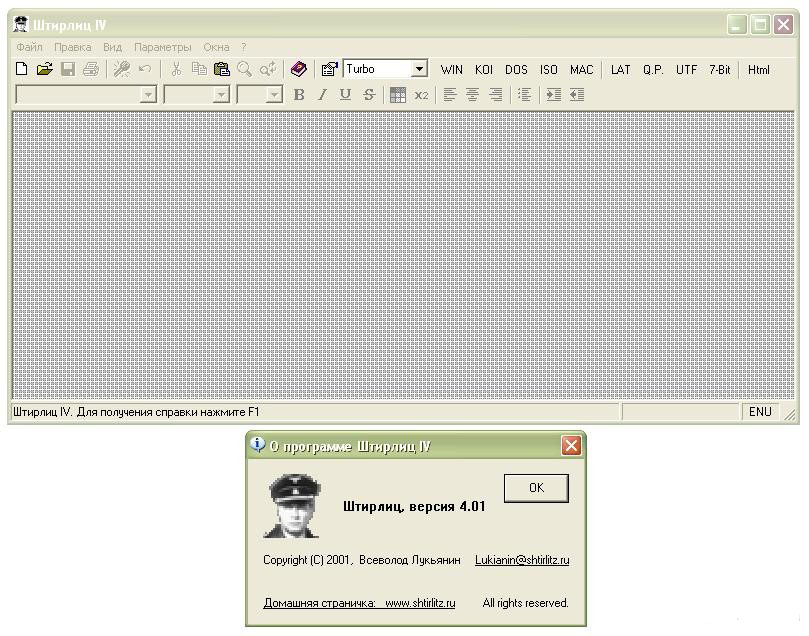This screenshot has height=636, width=809.
Task: Open the Окна menu
Action: tap(216, 47)
